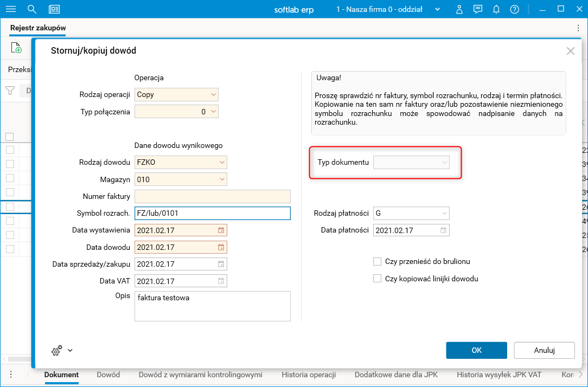Click the Numer faktury input field
The height and width of the screenshot is (387, 588).
[213, 196]
